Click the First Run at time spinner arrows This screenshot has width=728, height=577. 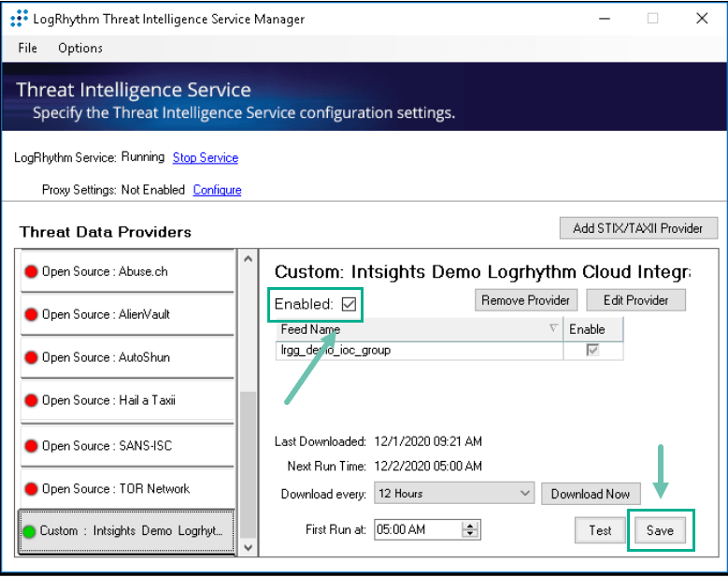click(470, 530)
